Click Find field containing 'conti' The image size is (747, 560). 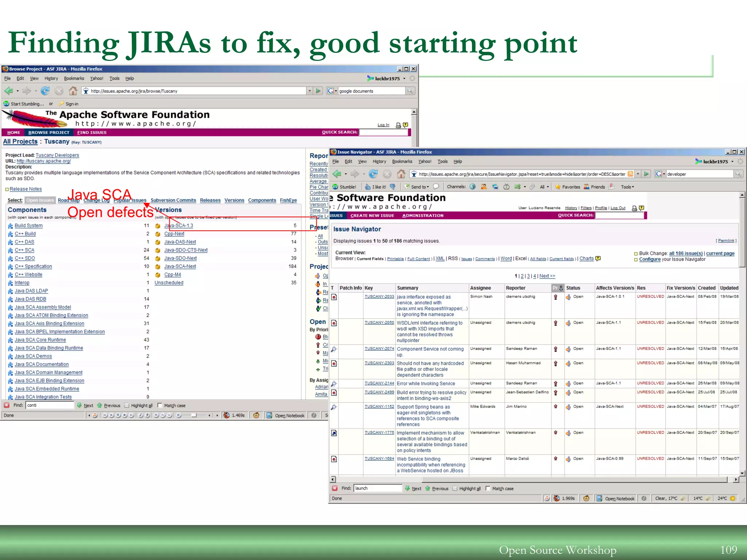pos(50,405)
